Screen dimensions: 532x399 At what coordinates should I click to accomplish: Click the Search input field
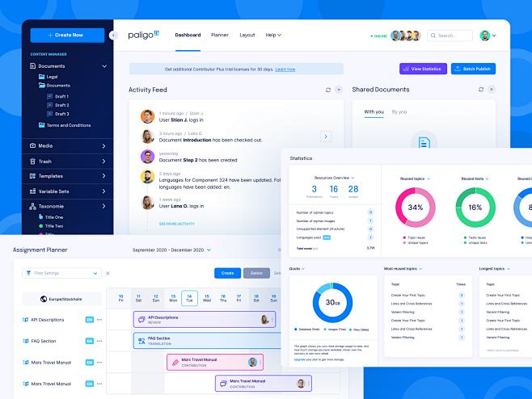449,36
